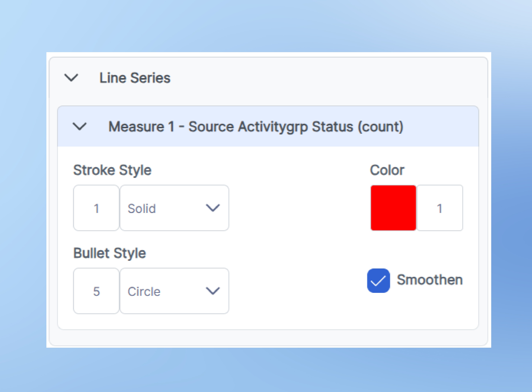Click the bullet size input showing 5
Image resolution: width=532 pixels, height=392 pixels.
96,291
